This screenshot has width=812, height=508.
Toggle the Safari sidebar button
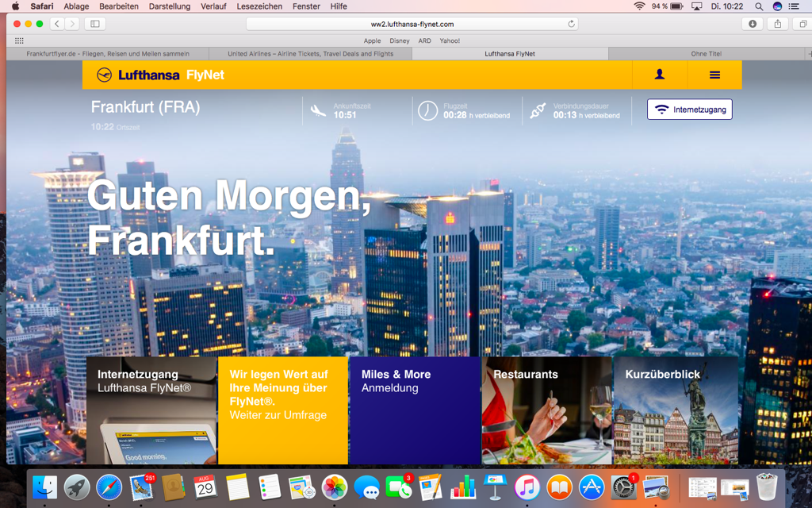point(95,24)
